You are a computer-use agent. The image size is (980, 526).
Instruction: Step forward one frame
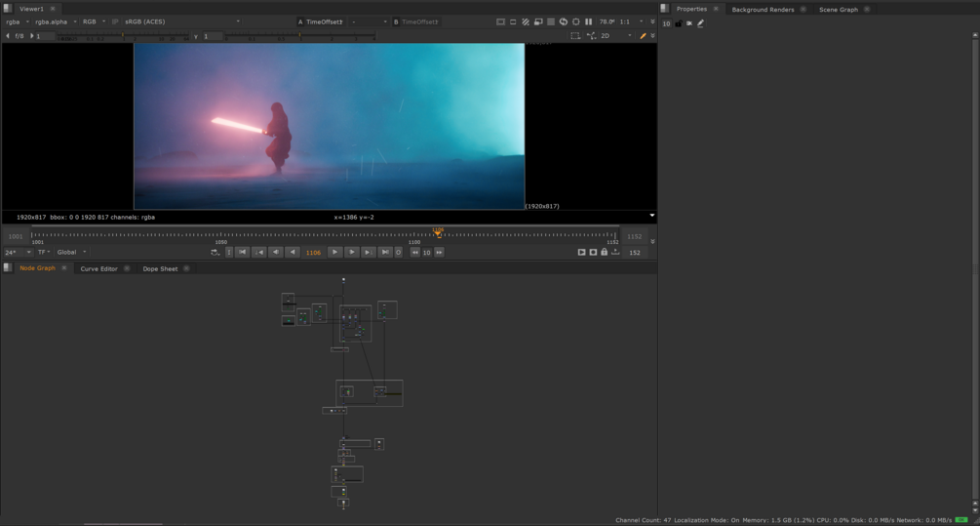click(x=352, y=253)
